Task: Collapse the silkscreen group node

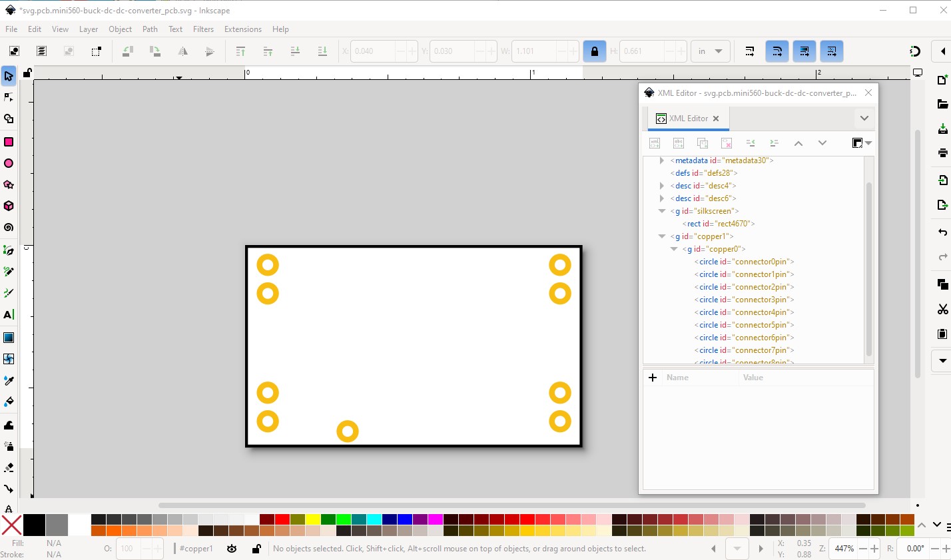Action: pos(662,211)
